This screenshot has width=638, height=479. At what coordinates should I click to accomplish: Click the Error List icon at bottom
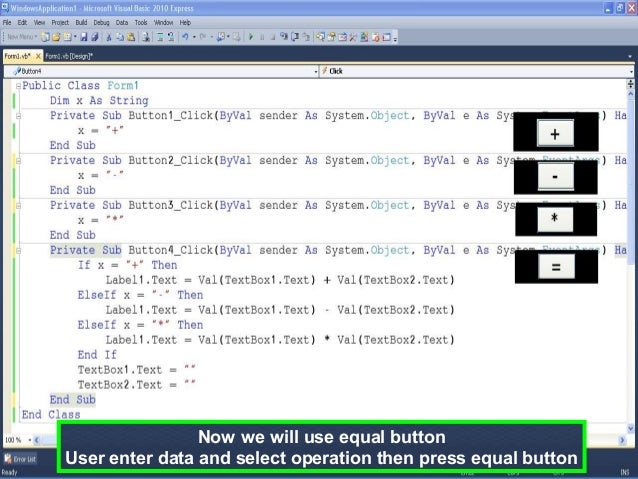pyautogui.click(x=8, y=459)
